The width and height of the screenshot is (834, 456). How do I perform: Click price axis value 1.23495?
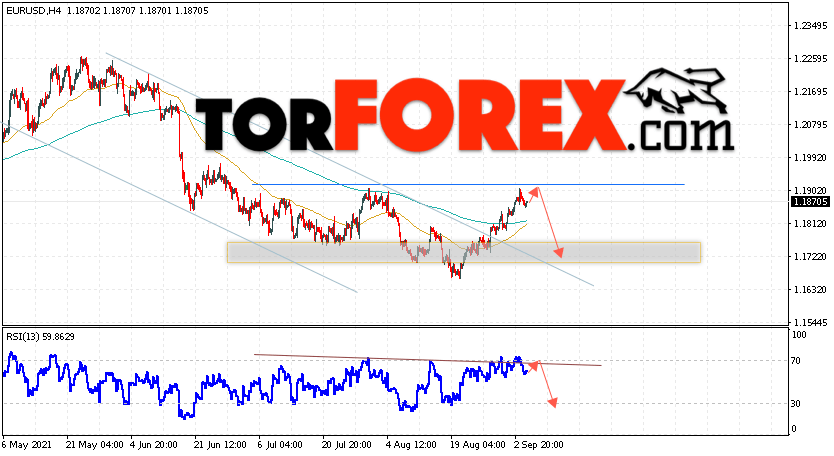point(811,26)
